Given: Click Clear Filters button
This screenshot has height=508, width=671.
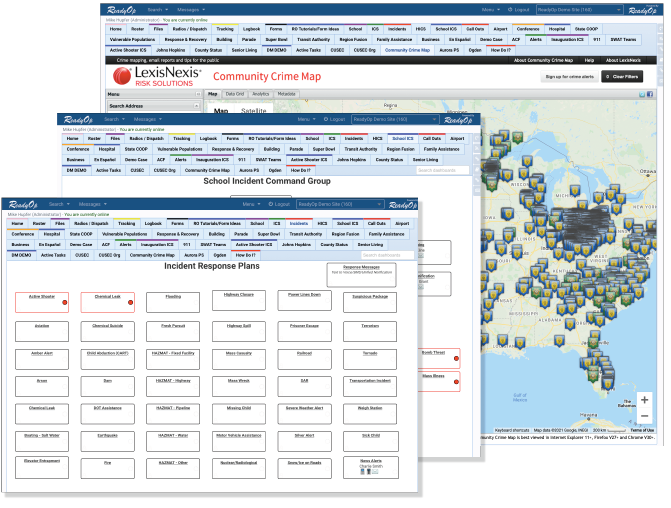Looking at the screenshot, I should (622, 77).
